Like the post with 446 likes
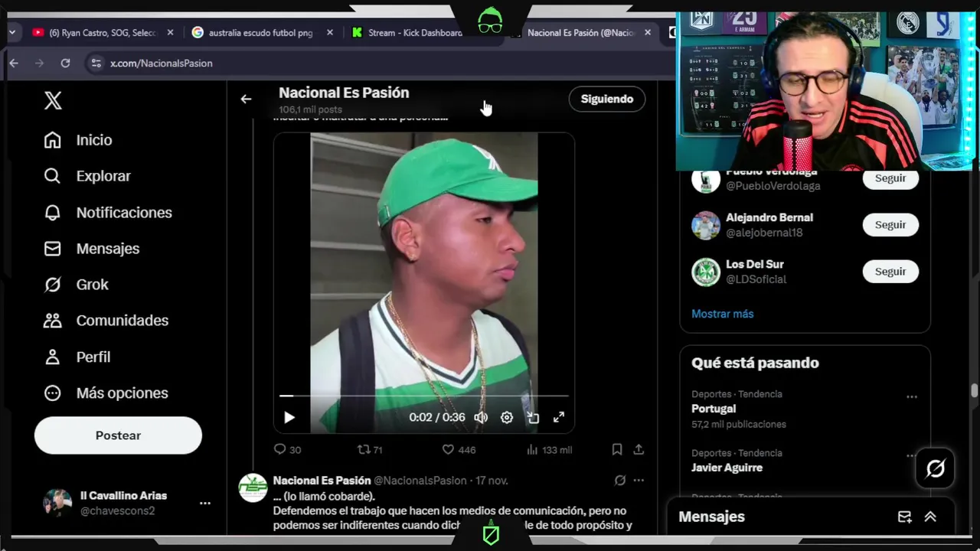This screenshot has width=980, height=551. (459, 450)
